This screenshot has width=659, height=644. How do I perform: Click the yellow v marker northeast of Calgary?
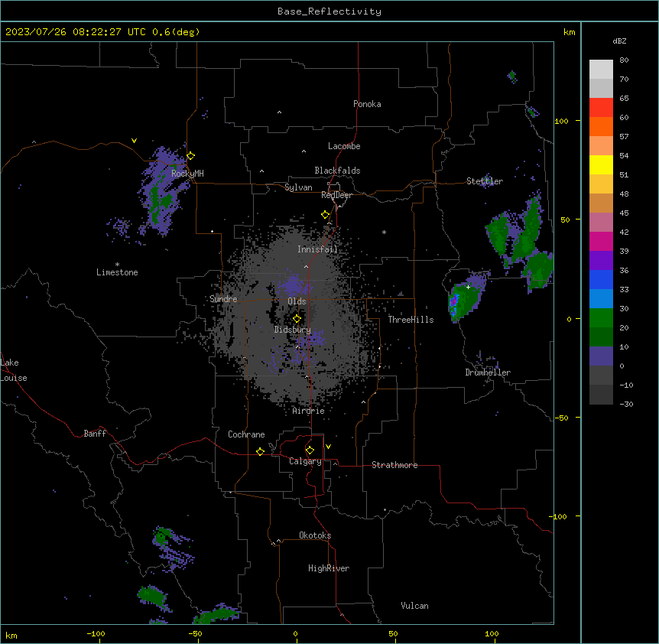[x=328, y=447]
